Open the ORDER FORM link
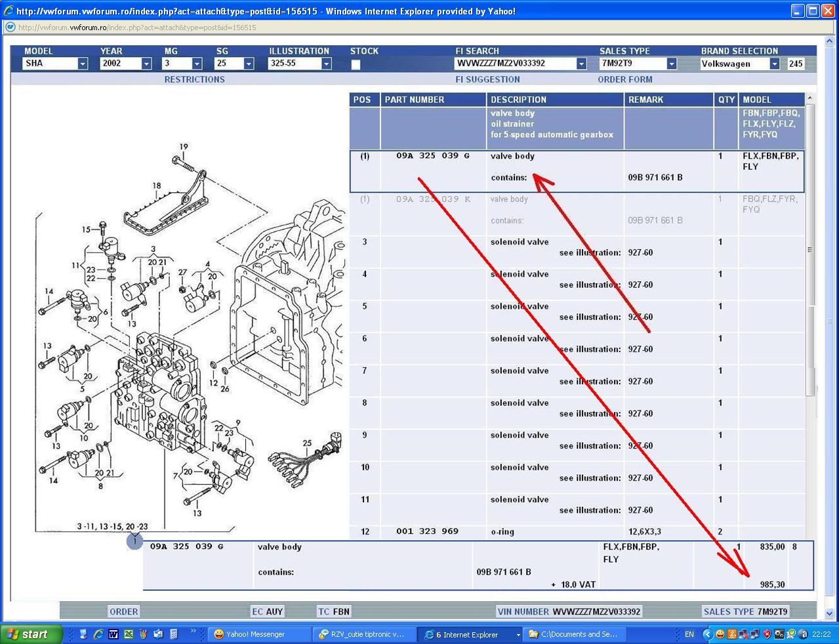 (x=625, y=79)
